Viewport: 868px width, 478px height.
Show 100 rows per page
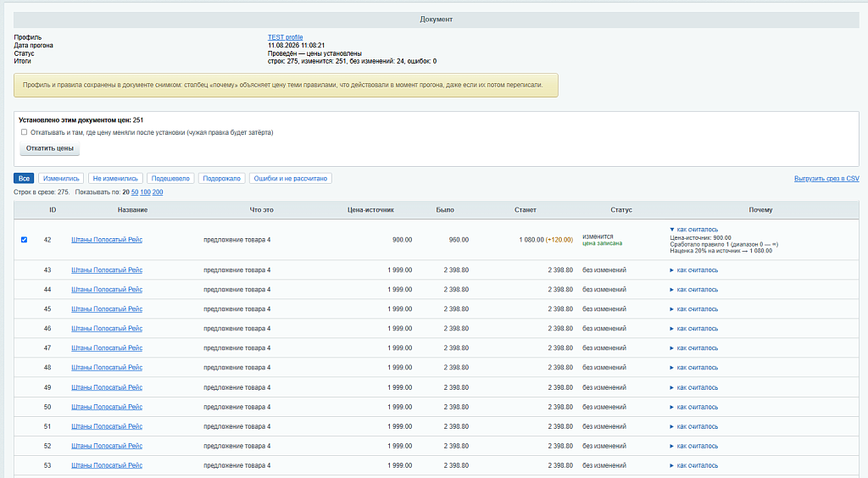[145, 192]
